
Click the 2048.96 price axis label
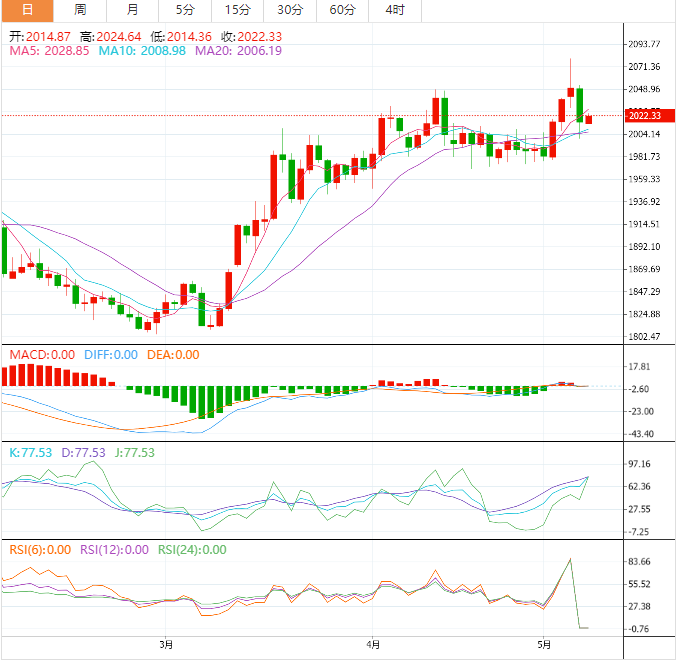tap(644, 89)
